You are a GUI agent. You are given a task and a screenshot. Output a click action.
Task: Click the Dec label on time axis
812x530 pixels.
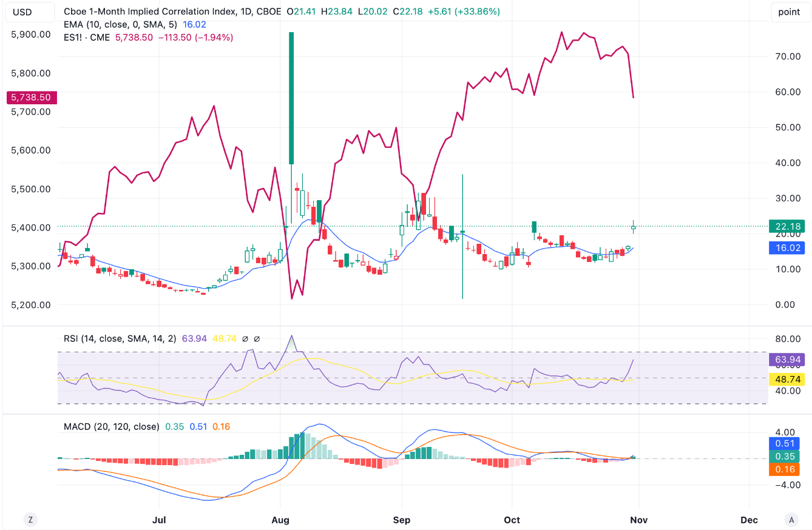point(749,520)
